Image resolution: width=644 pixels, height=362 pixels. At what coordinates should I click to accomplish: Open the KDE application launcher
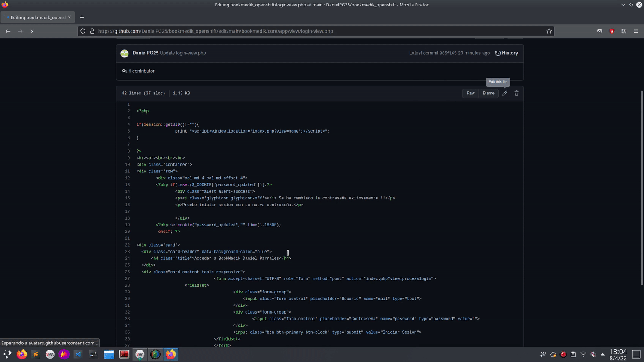pyautogui.click(x=7, y=354)
